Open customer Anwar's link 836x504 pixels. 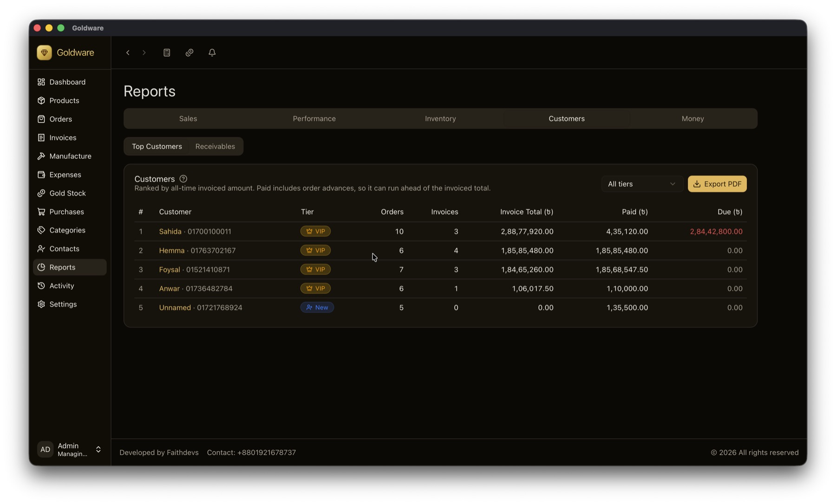[169, 288]
